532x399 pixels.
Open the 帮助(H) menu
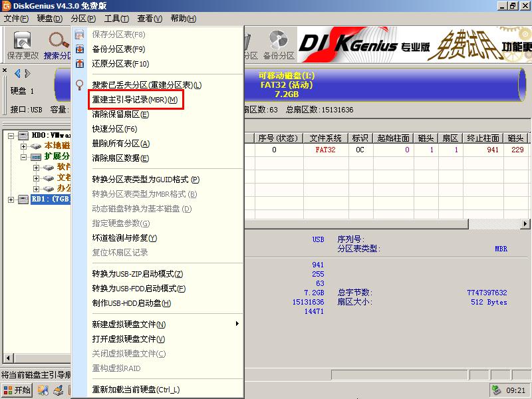(184, 19)
